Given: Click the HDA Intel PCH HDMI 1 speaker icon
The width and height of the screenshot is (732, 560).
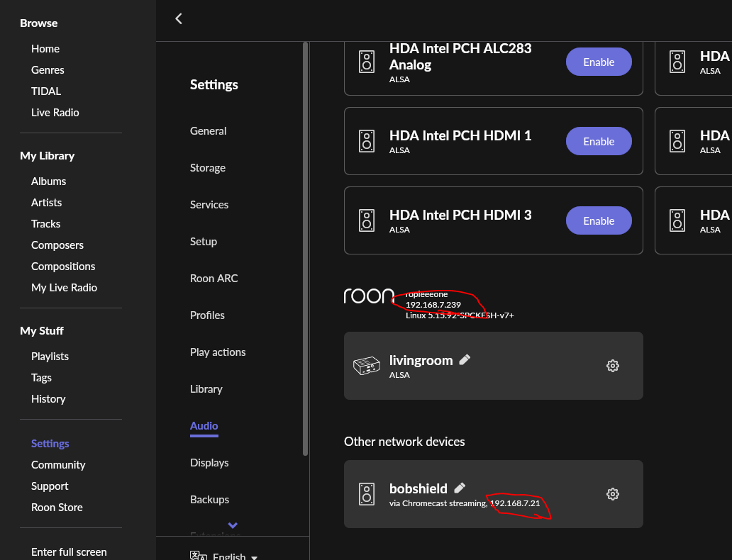Looking at the screenshot, I should point(367,140).
